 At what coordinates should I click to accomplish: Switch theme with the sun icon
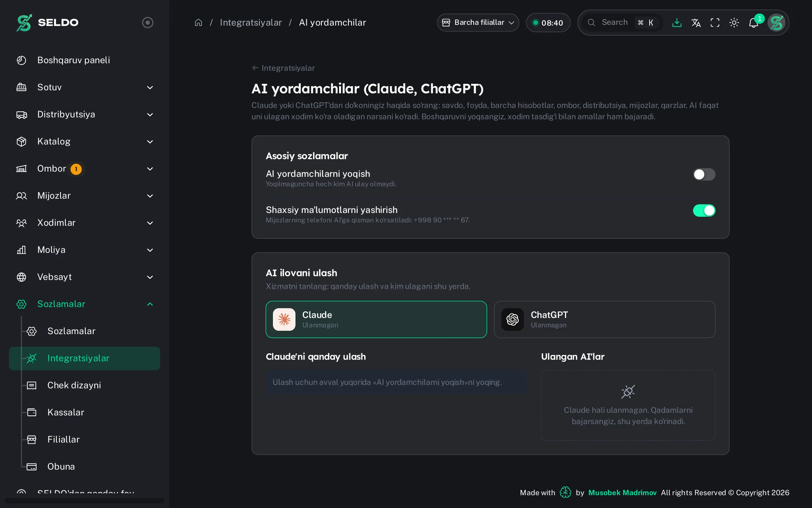point(734,23)
